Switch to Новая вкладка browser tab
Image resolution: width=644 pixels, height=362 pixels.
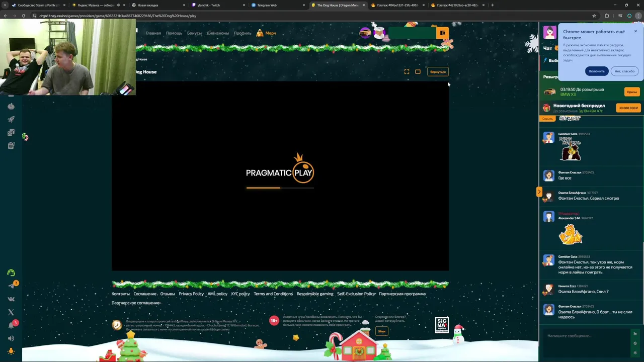coord(158,5)
